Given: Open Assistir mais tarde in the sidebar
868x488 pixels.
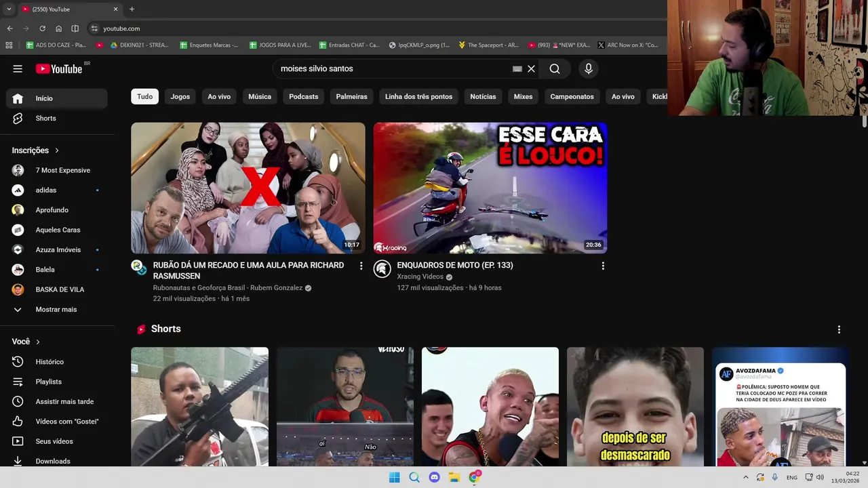Looking at the screenshot, I should click(x=57, y=401).
